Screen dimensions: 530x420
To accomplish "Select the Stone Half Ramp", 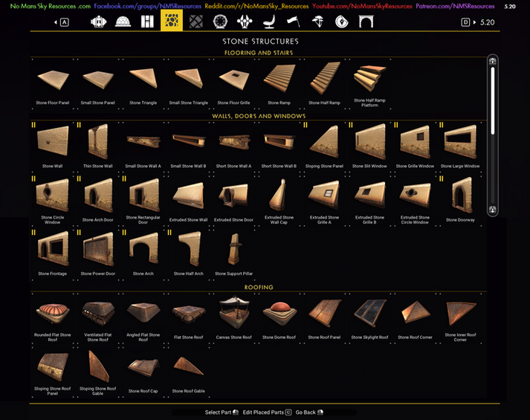I will coord(325,84).
